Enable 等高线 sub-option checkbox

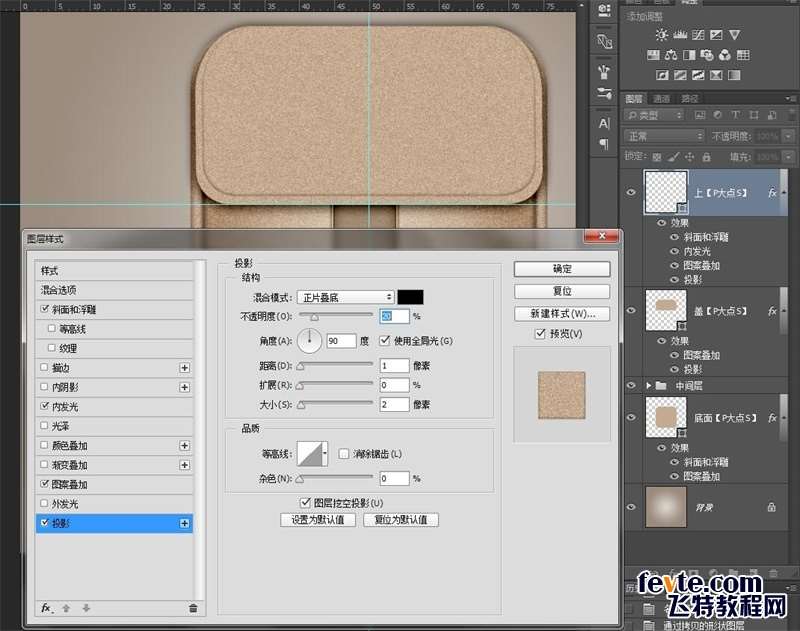click(x=52, y=329)
